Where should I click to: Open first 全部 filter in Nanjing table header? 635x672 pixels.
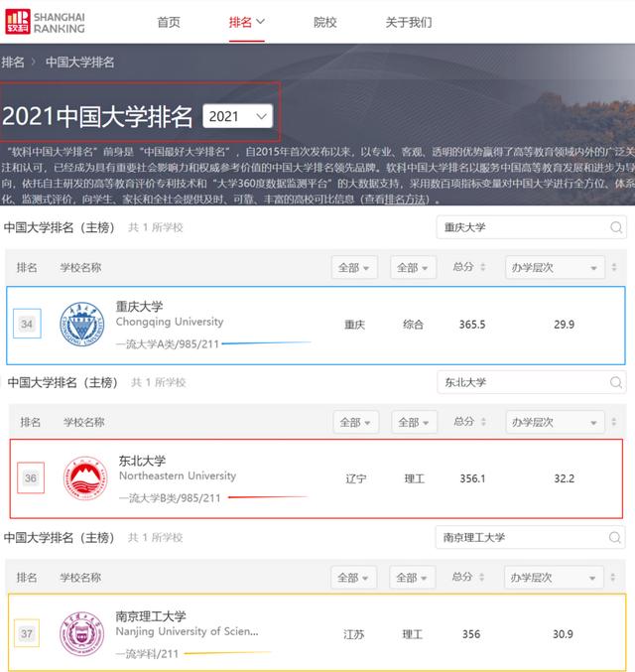coord(353,578)
